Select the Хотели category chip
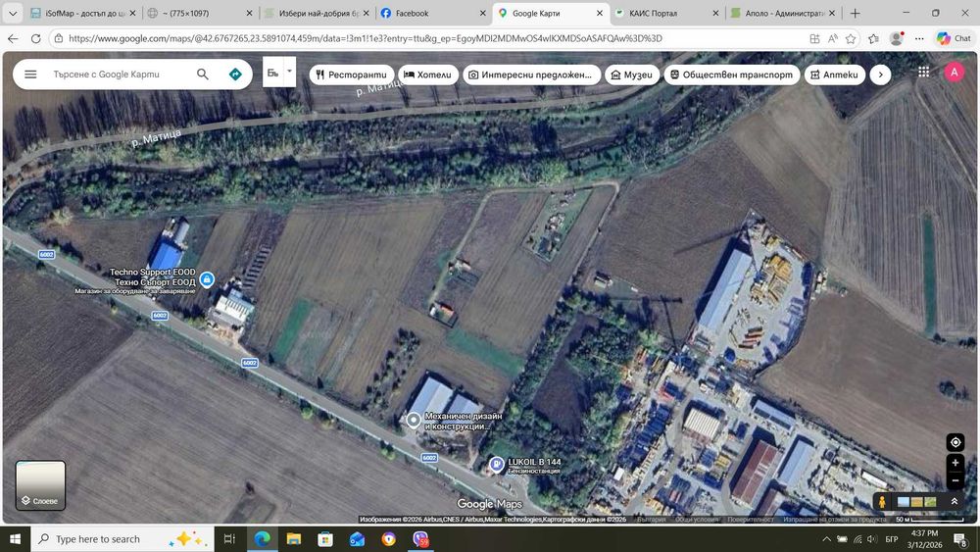Screen dimensions: 980x552 coord(428,75)
